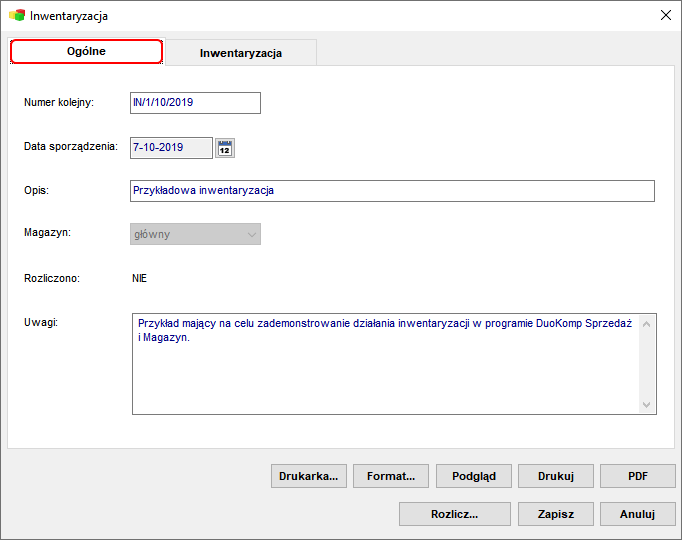The height and width of the screenshot is (540, 682).
Task: Click the Drukuj button
Action: [x=556, y=476]
